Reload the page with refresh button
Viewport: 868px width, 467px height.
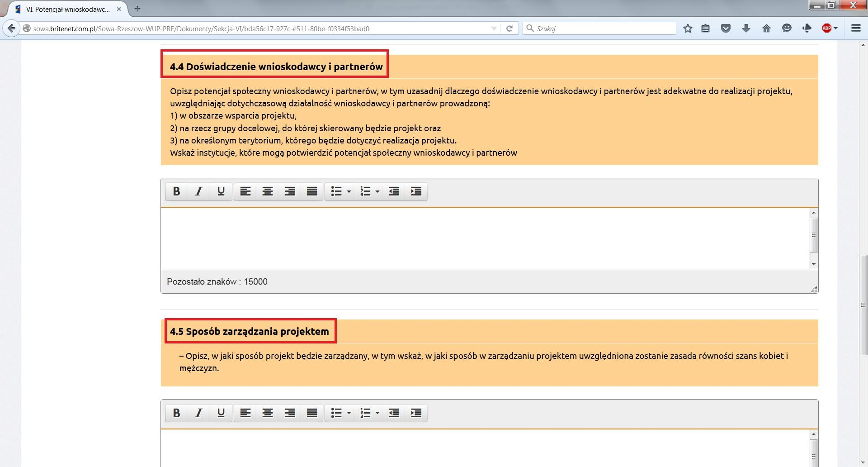509,29
